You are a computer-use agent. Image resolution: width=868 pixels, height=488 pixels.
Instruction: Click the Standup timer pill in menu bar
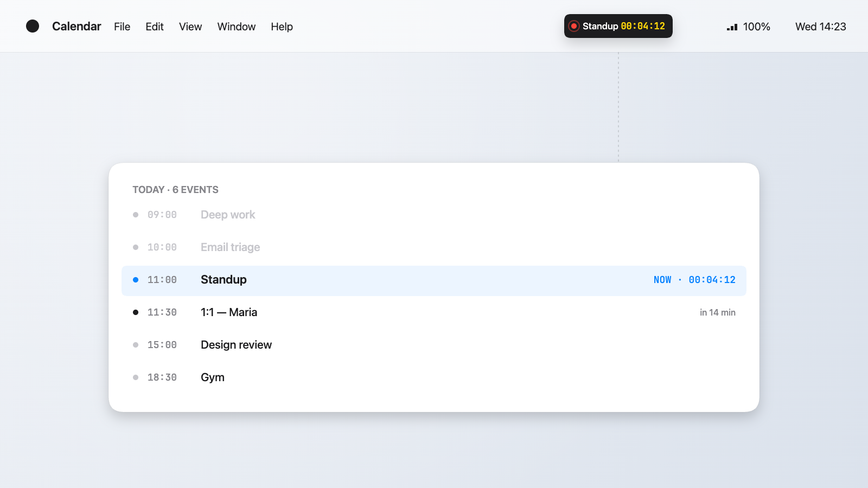[x=618, y=26]
